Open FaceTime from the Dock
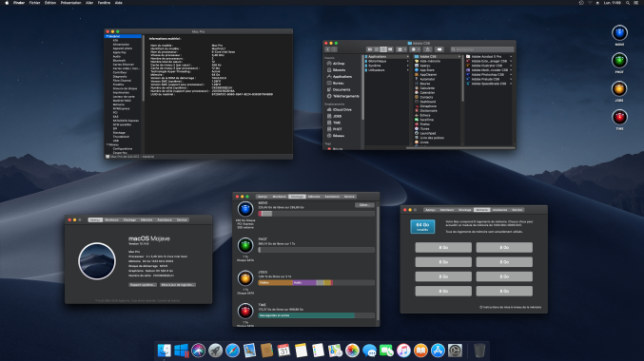 point(386,351)
